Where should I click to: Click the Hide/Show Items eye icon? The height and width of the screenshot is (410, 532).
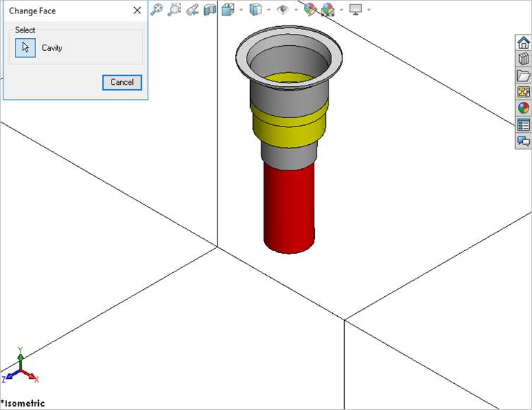click(283, 9)
